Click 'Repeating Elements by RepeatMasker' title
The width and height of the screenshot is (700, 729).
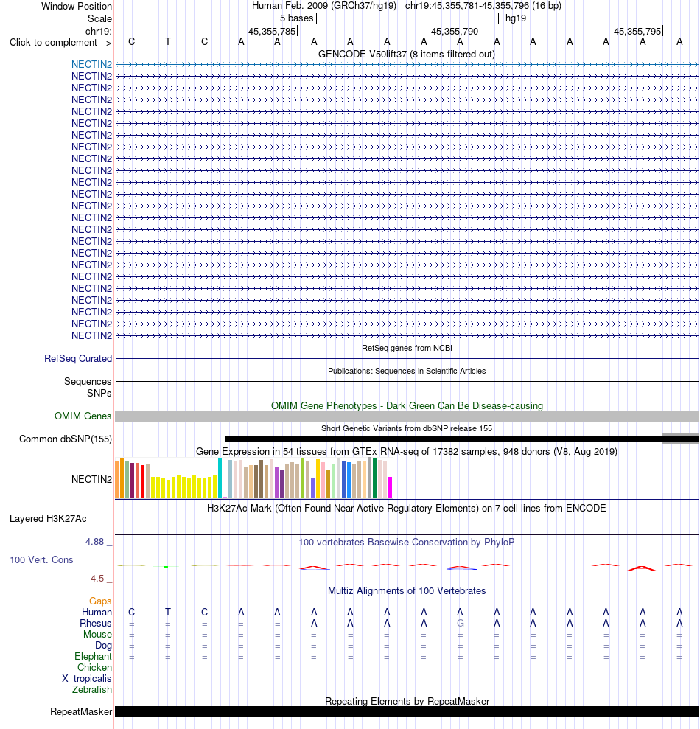[407, 701]
